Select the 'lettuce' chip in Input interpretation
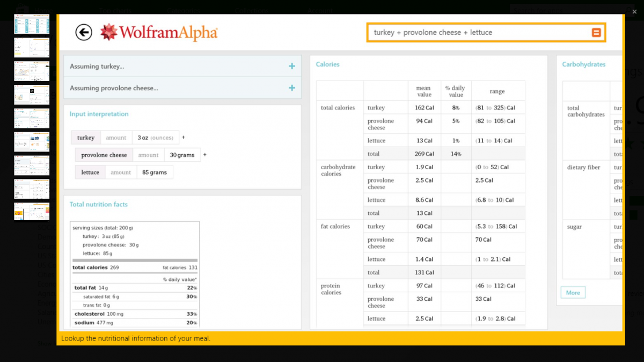644x362 pixels. click(90, 172)
